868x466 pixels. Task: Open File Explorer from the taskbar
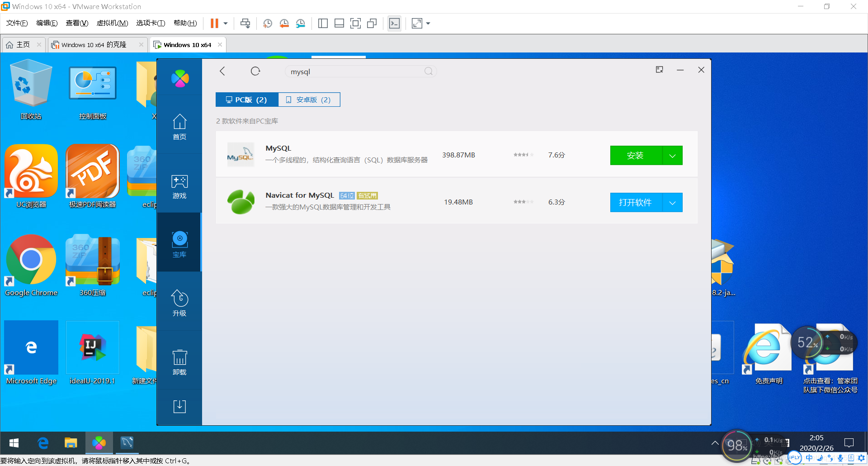[71, 443]
